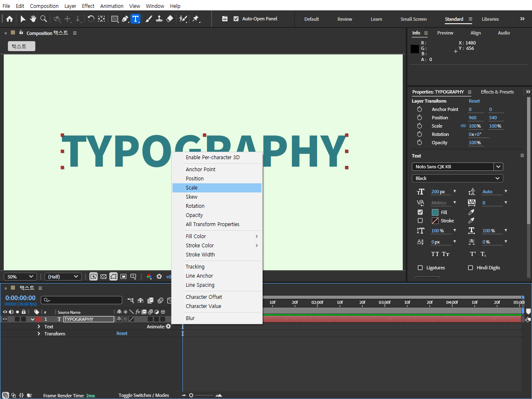532x399 pixels.
Task: Open the font style Black dropdown
Action: tap(457, 178)
